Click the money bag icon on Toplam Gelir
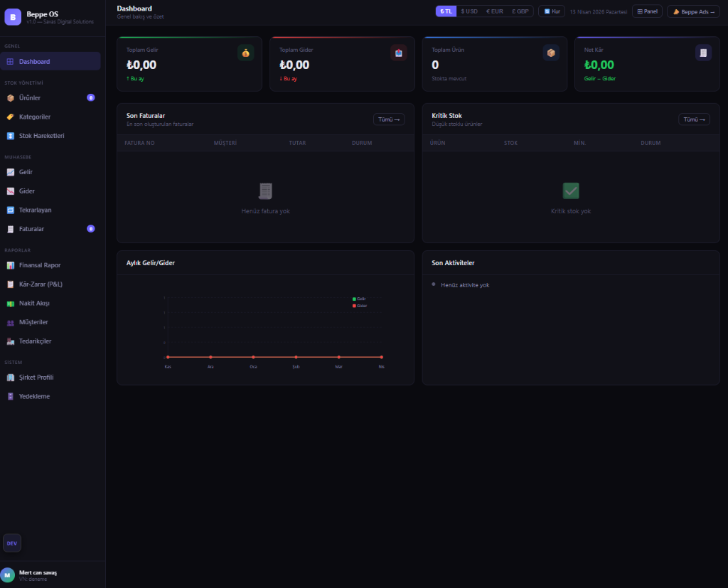The height and width of the screenshot is (588, 728). pyautogui.click(x=245, y=53)
